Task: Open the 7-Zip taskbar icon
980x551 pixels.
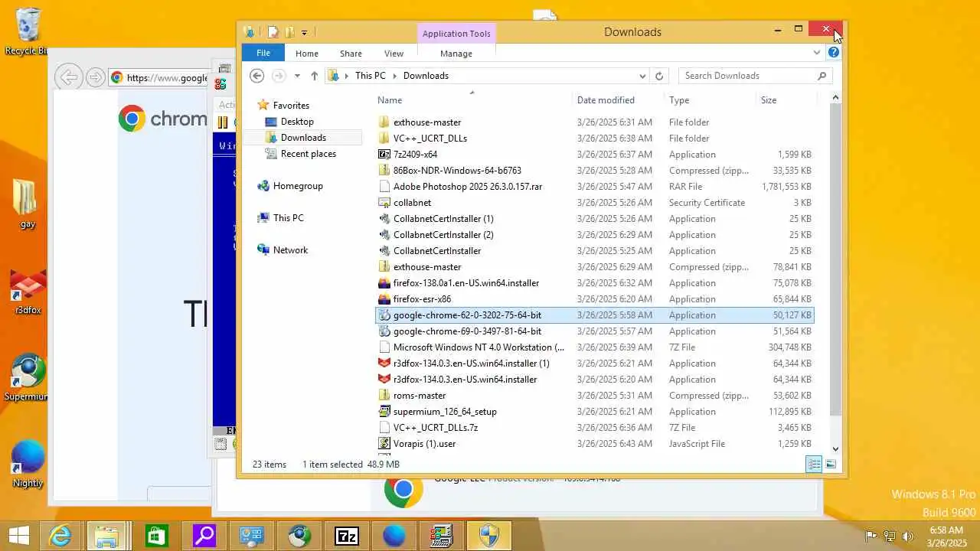Action: 347,536
